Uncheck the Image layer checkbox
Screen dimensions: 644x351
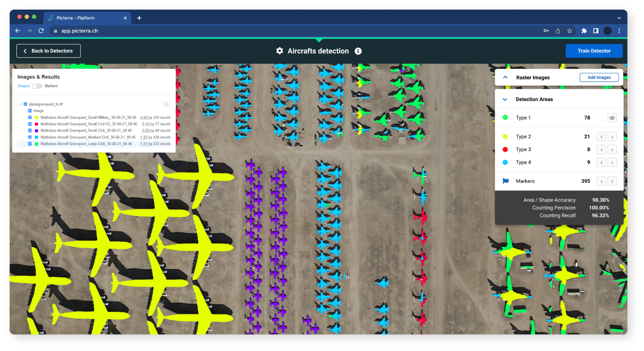pyautogui.click(x=30, y=110)
